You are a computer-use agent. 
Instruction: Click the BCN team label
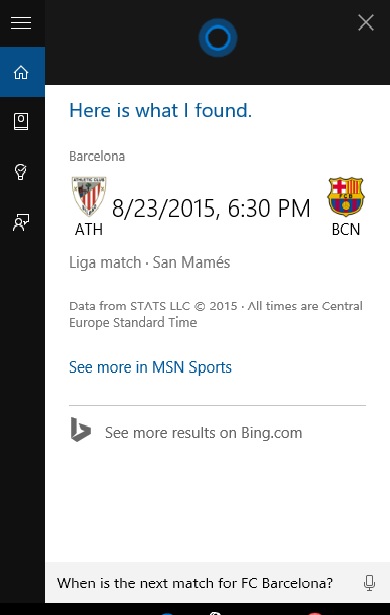(x=346, y=229)
